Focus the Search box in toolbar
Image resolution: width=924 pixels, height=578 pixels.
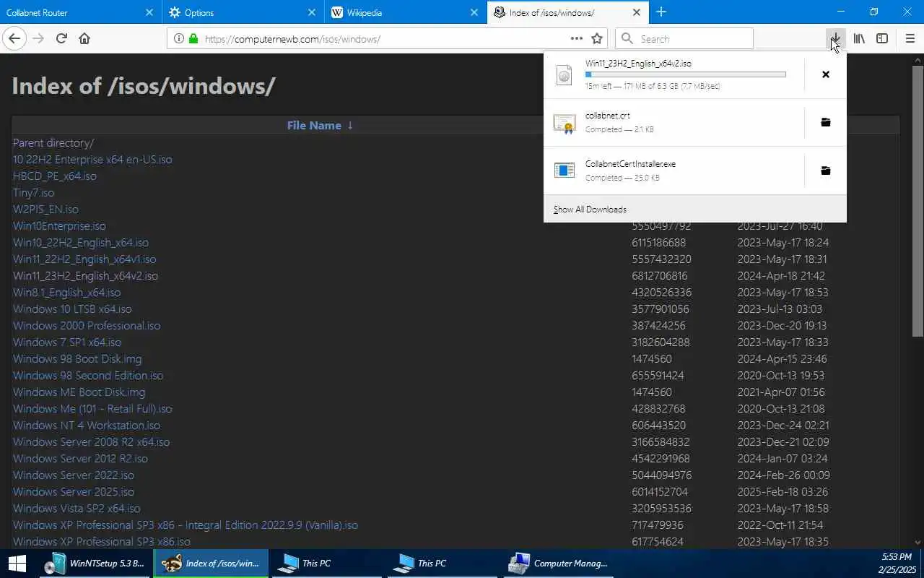[x=684, y=39]
